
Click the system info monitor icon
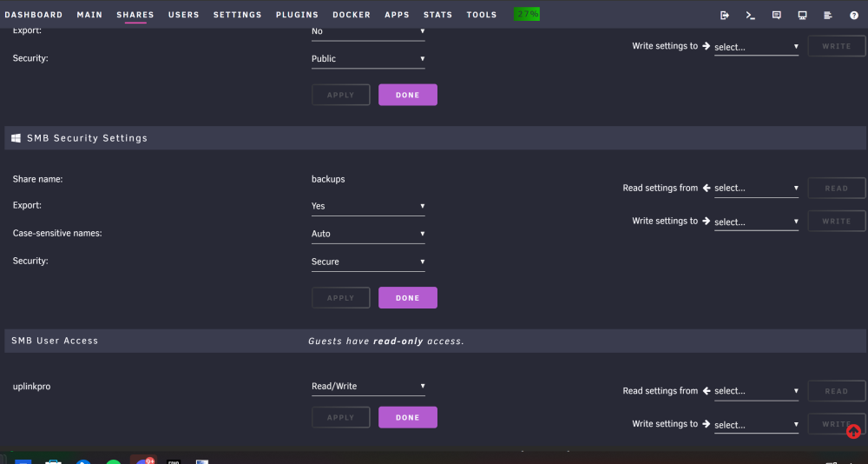(x=802, y=16)
